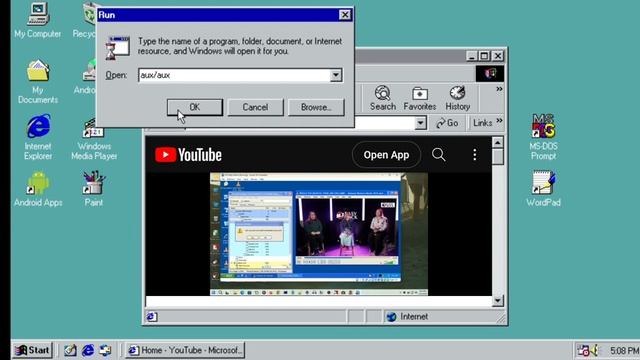This screenshot has height=360, width=640.
Task: Open the My Computer desktop icon
Action: click(x=38, y=20)
